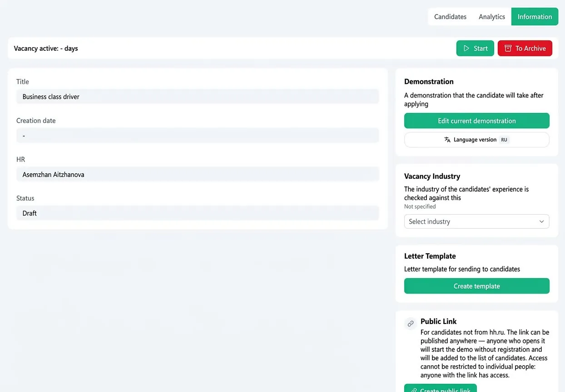
Task: Click the Demonstration heading
Action: point(429,82)
